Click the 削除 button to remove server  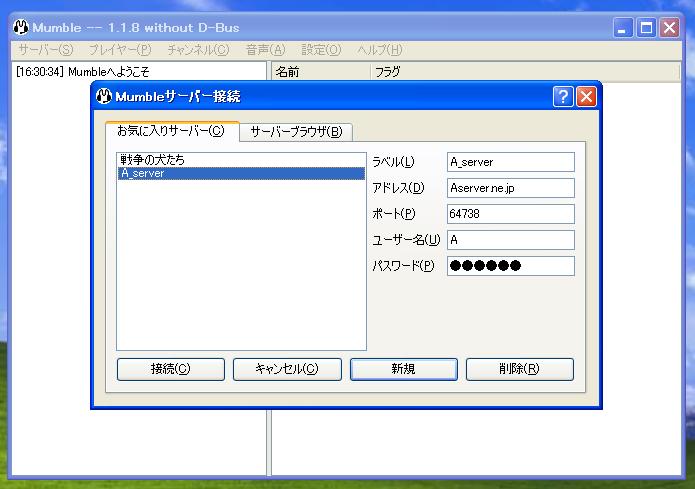click(x=519, y=369)
